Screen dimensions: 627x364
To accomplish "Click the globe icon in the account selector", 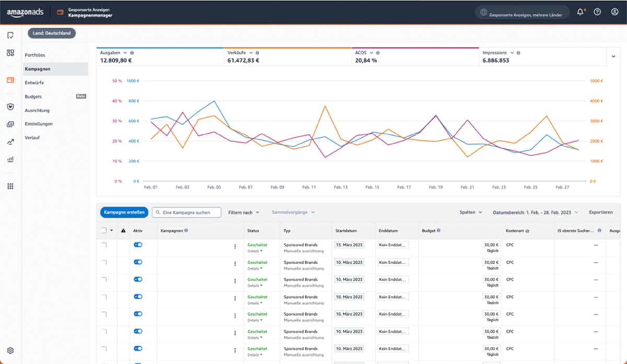I will (x=483, y=12).
